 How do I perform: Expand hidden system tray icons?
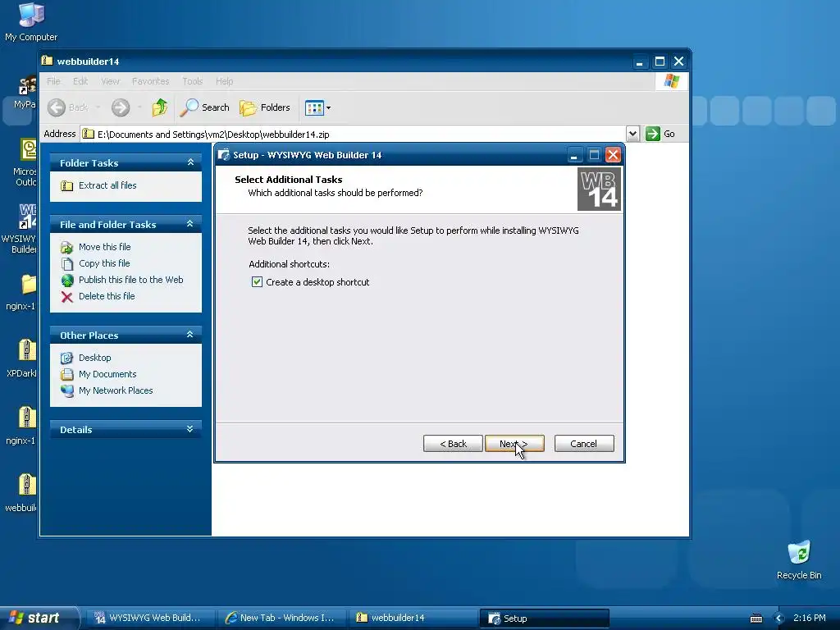(779, 619)
